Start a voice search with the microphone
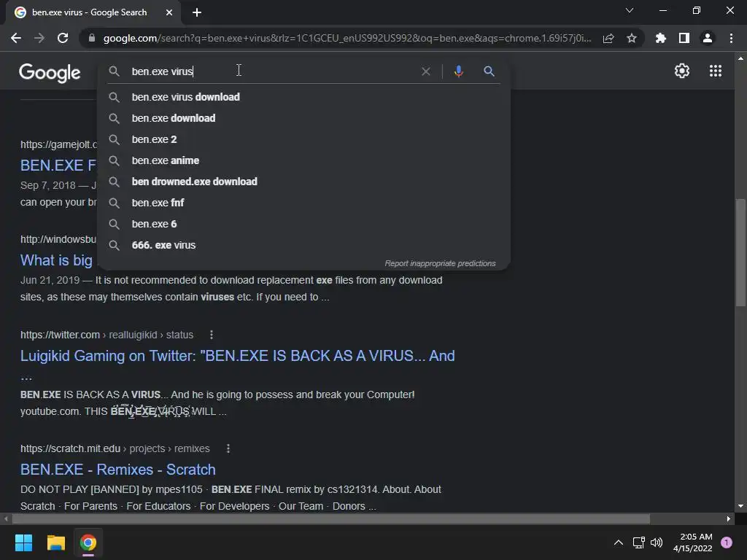Image resolution: width=747 pixels, height=560 pixels. (x=458, y=71)
